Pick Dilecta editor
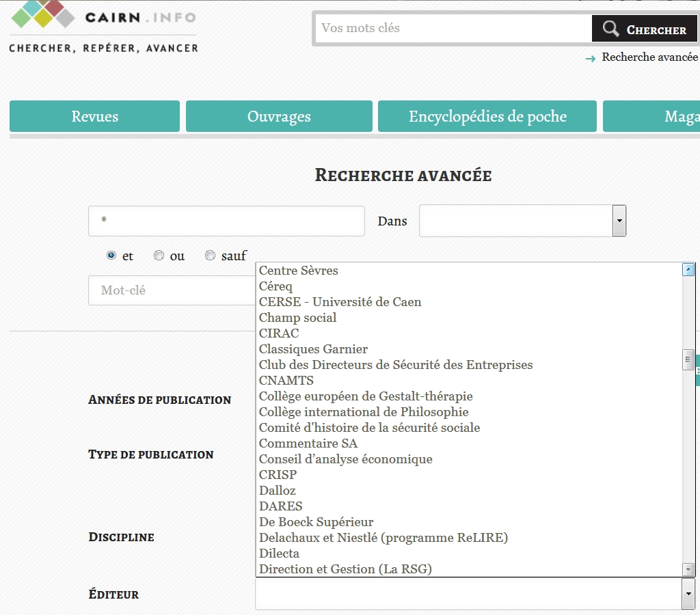This screenshot has width=700, height=615. click(x=469, y=553)
